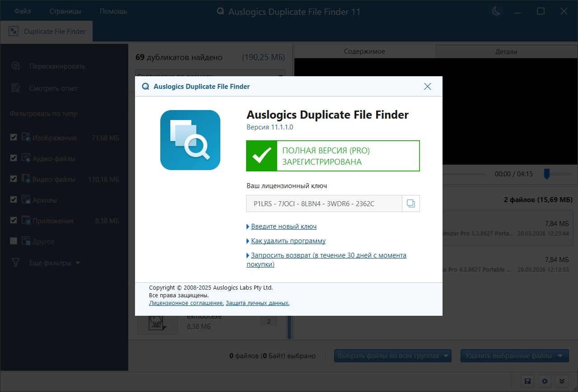The image size is (578, 392).
Task: Copy the license key with the copy icon
Action: pyautogui.click(x=411, y=203)
